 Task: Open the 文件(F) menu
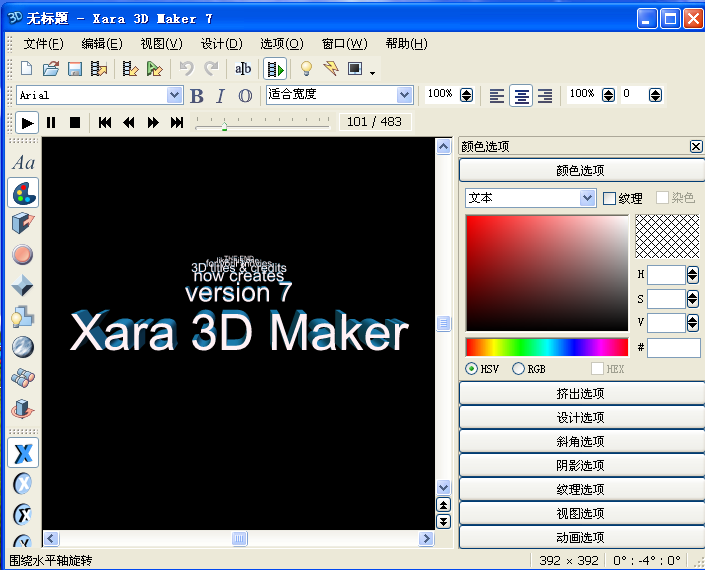(44, 44)
